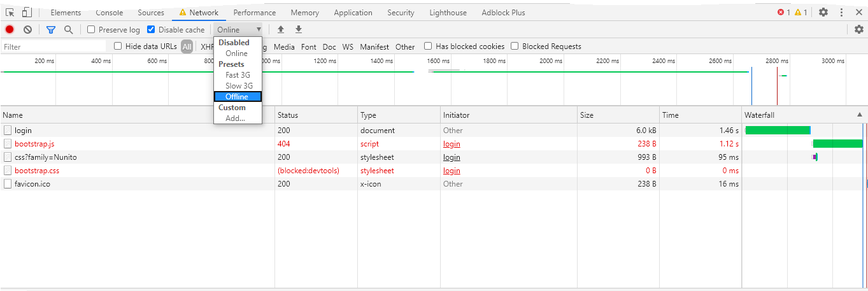Open the DevTools settings gear icon
This screenshot has height=291, width=868.
click(823, 12)
